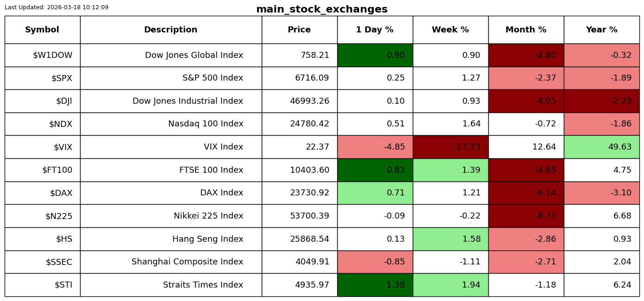Image resolution: width=644 pixels, height=301 pixels.
Task: Click the Shanghai Composite 1 Day value -0.85
Action: coord(394,262)
